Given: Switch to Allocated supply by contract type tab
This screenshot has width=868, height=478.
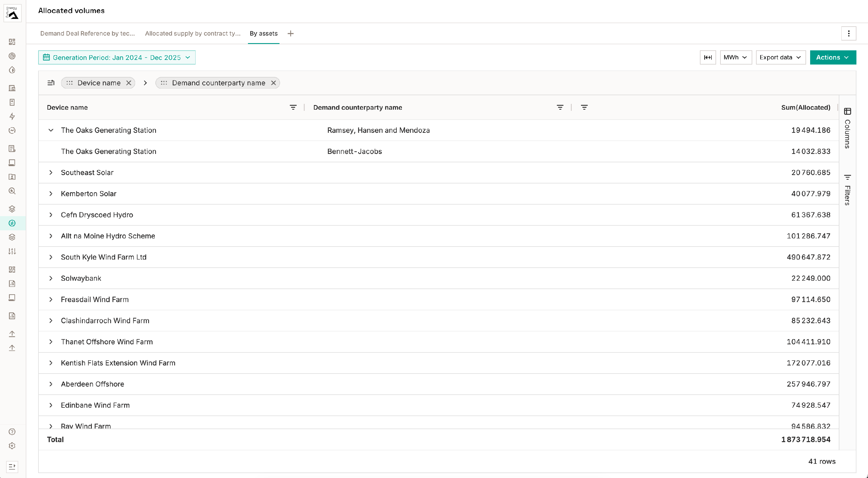Looking at the screenshot, I should click(192, 33).
